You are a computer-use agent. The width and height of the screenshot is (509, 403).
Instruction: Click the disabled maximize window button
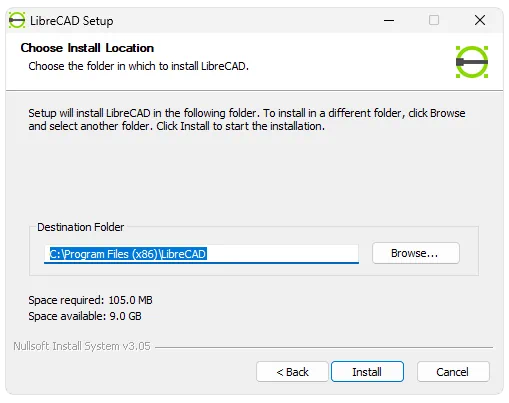(434, 20)
